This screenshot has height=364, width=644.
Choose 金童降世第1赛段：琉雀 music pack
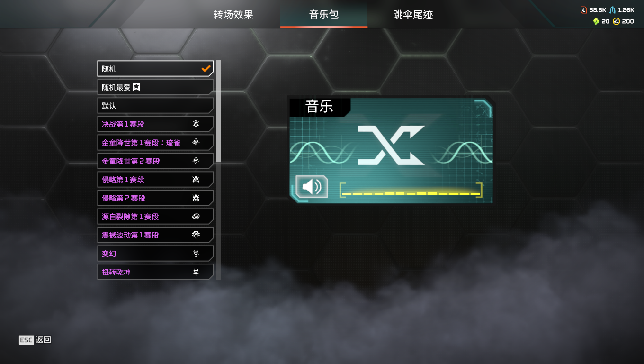pos(155,143)
